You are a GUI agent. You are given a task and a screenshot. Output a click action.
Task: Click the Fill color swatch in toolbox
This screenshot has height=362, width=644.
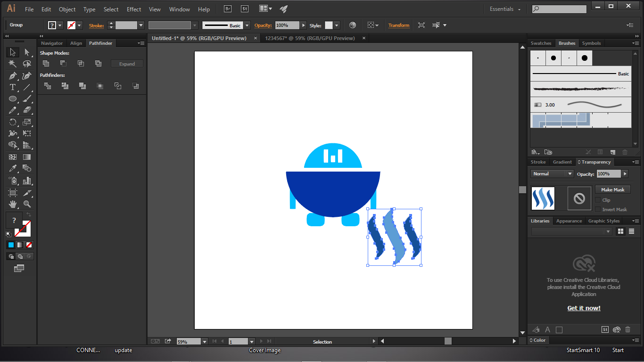14,220
